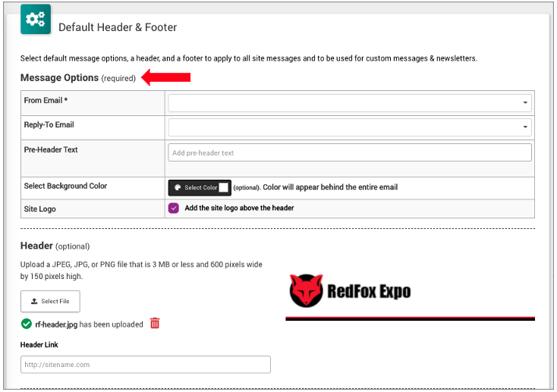The image size is (557, 392).
Task: Click the rf-header.jpg has been uploaded text
Action: coord(89,325)
